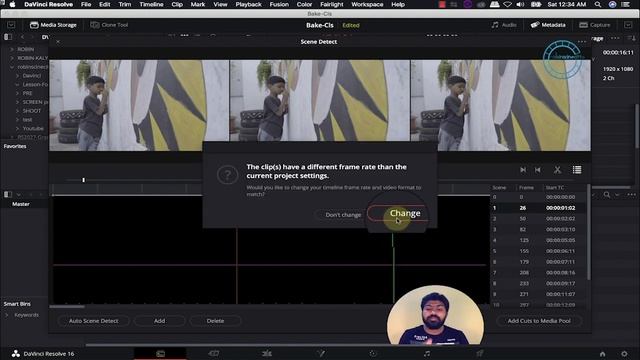This screenshot has width=640, height=360.
Task: Click the Add button in Scene Detect
Action: [x=159, y=321]
